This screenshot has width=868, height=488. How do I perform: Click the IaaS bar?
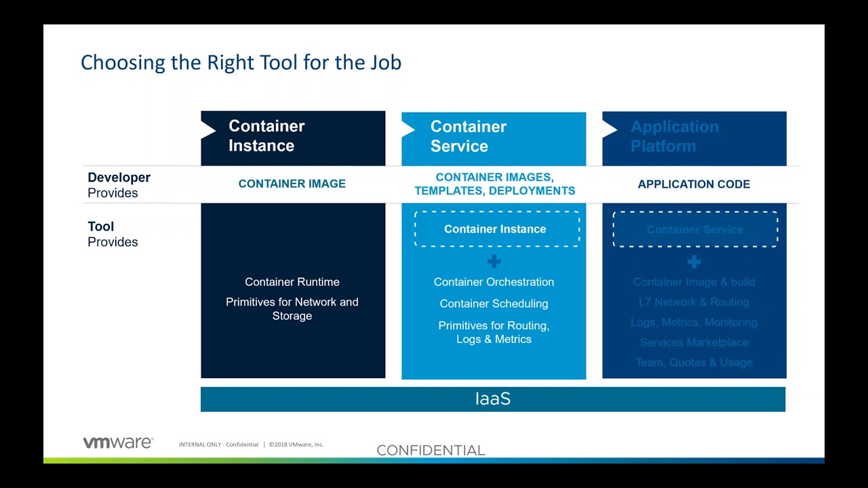(493, 399)
